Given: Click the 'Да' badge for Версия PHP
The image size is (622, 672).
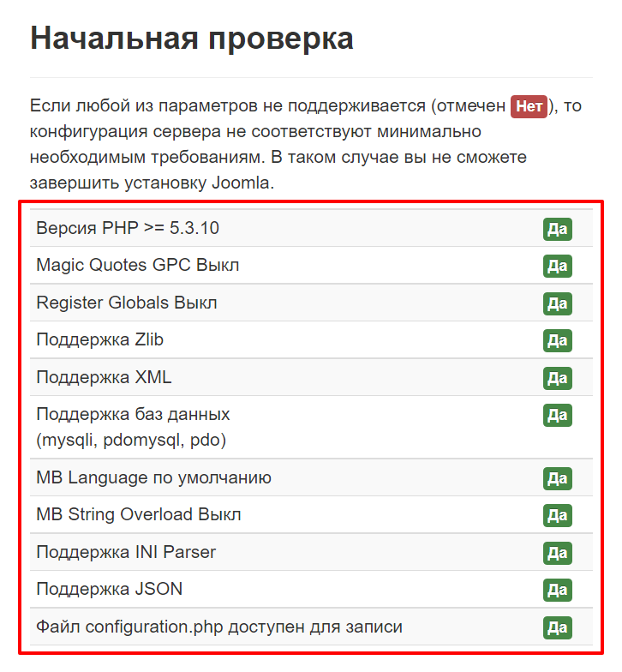Looking at the screenshot, I should (557, 229).
